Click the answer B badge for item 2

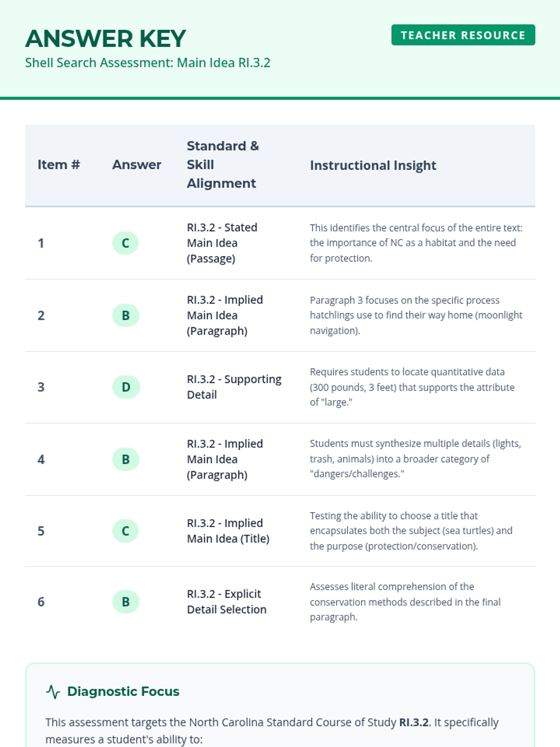126,316
